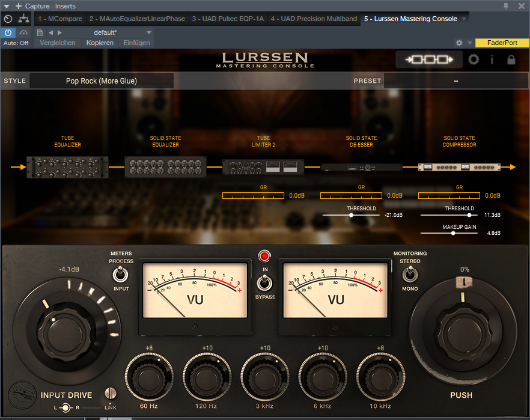Click the 60 Hz EQ knob
Screen dimensions: 530x420
149,377
